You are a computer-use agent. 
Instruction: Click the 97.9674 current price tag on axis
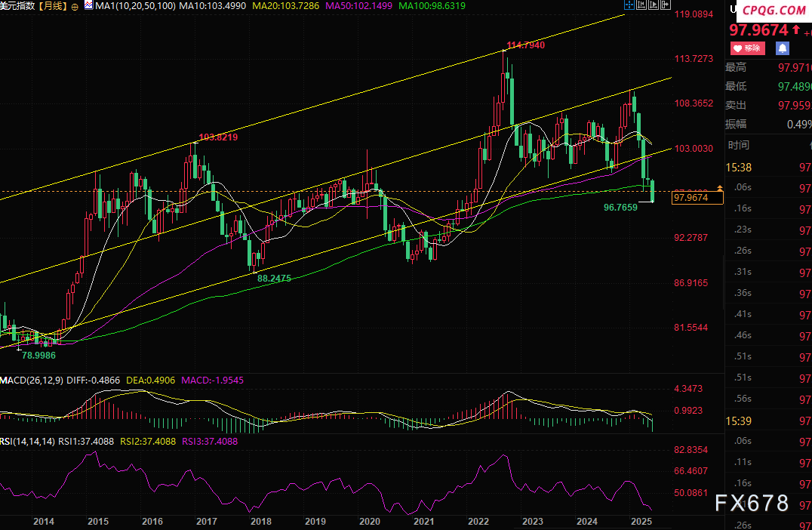(x=697, y=198)
